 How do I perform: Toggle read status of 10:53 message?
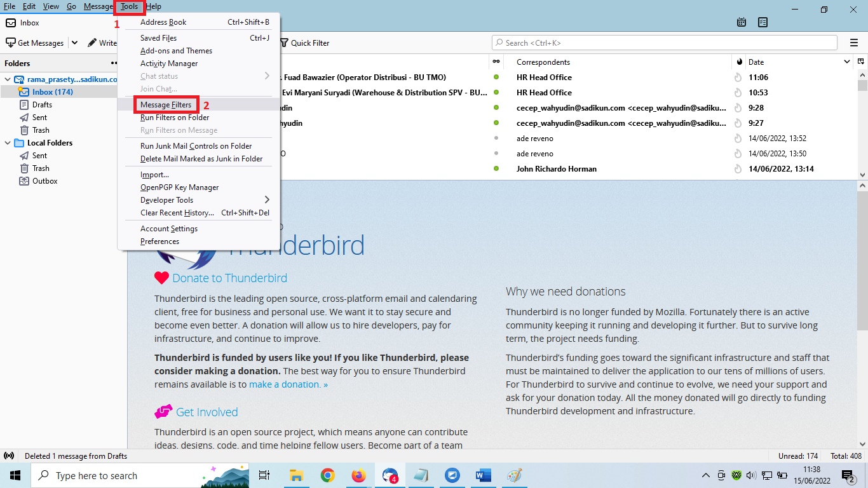click(x=496, y=92)
